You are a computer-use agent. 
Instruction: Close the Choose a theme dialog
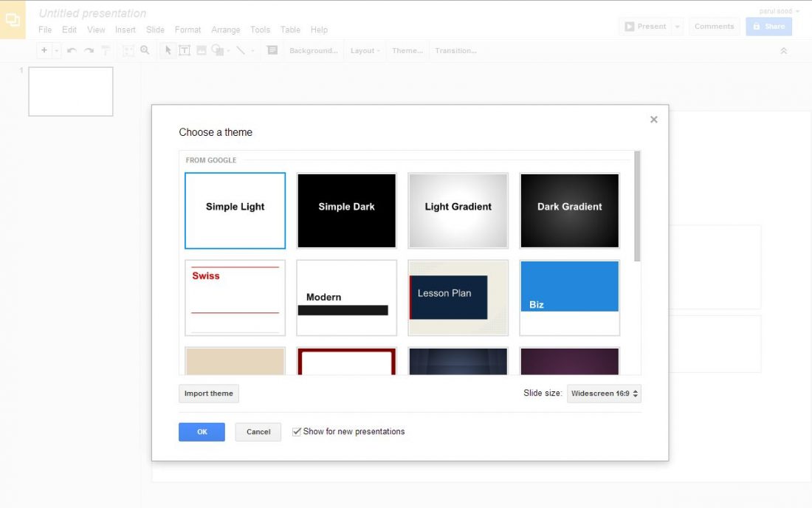653,120
